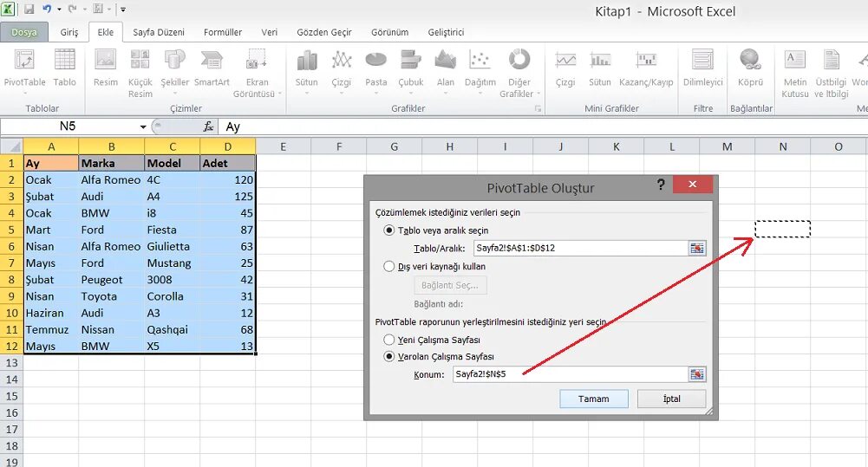The width and height of the screenshot is (868, 467).
Task: Insert a Kazanç/Kayıp sparkline
Action: pyautogui.click(x=646, y=69)
